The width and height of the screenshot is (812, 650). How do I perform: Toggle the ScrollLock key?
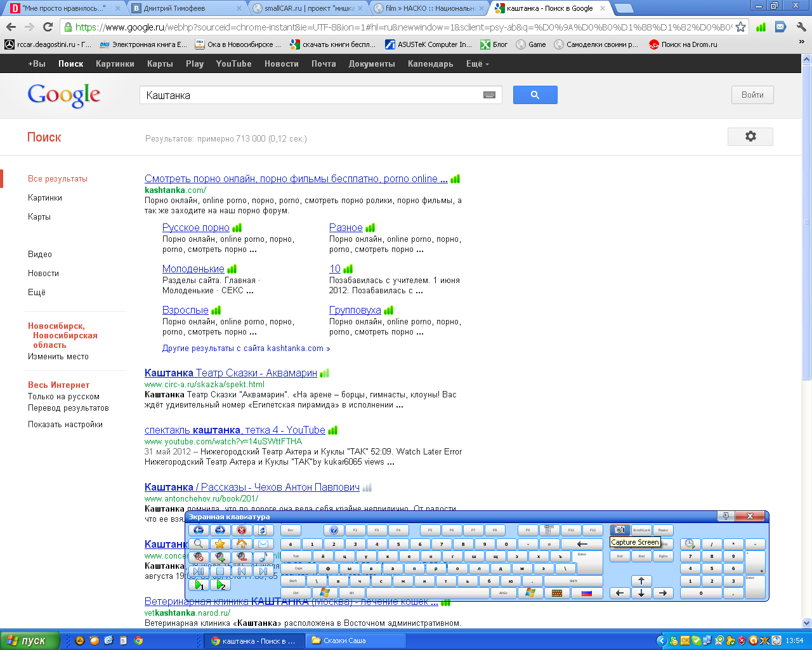pos(641,530)
